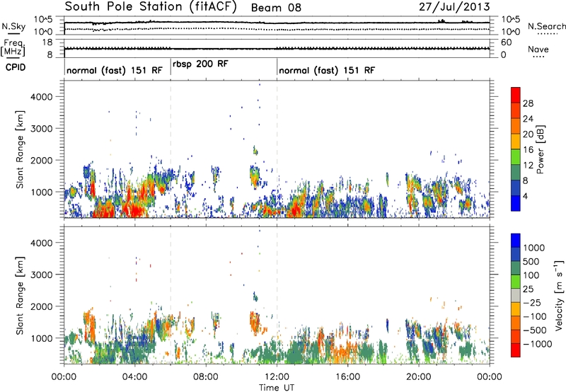Click the 'Nave' legend label
Viewport: 566px width, 392px height.
point(538,49)
